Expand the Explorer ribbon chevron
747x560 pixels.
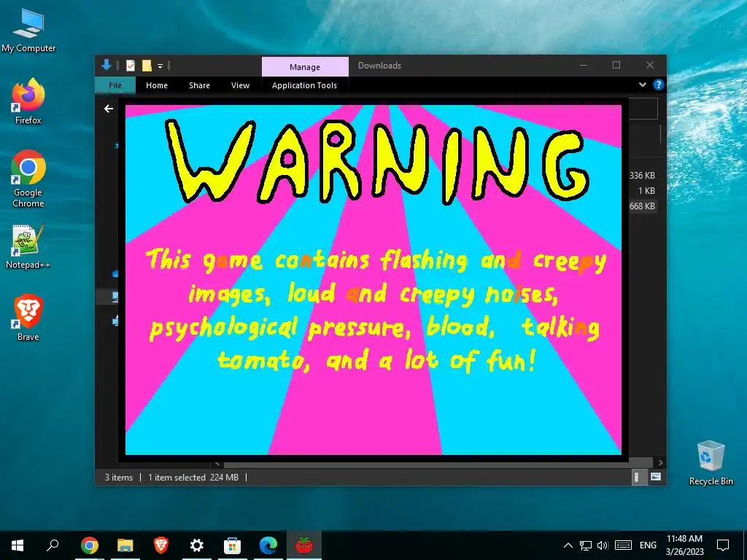point(642,85)
